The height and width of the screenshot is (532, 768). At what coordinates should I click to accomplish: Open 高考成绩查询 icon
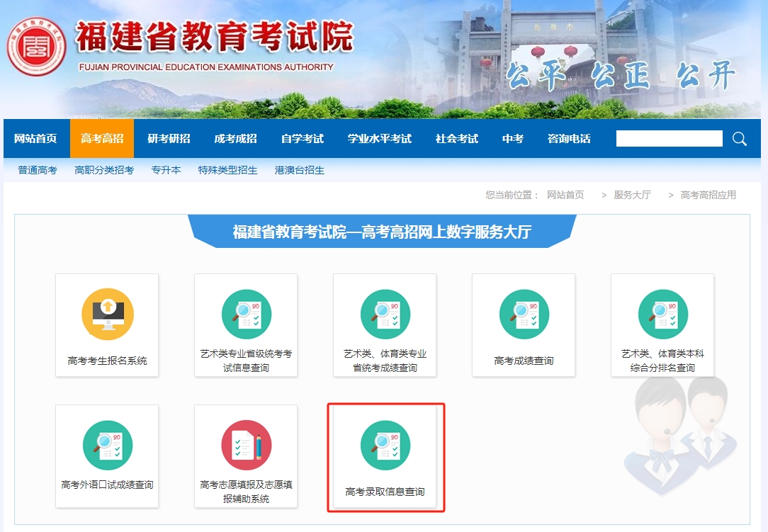[x=524, y=314]
